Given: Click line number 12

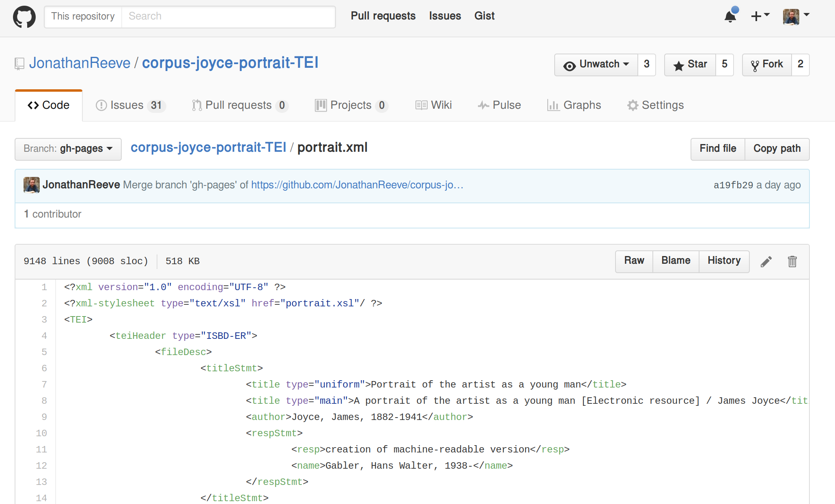Looking at the screenshot, I should (x=41, y=466).
